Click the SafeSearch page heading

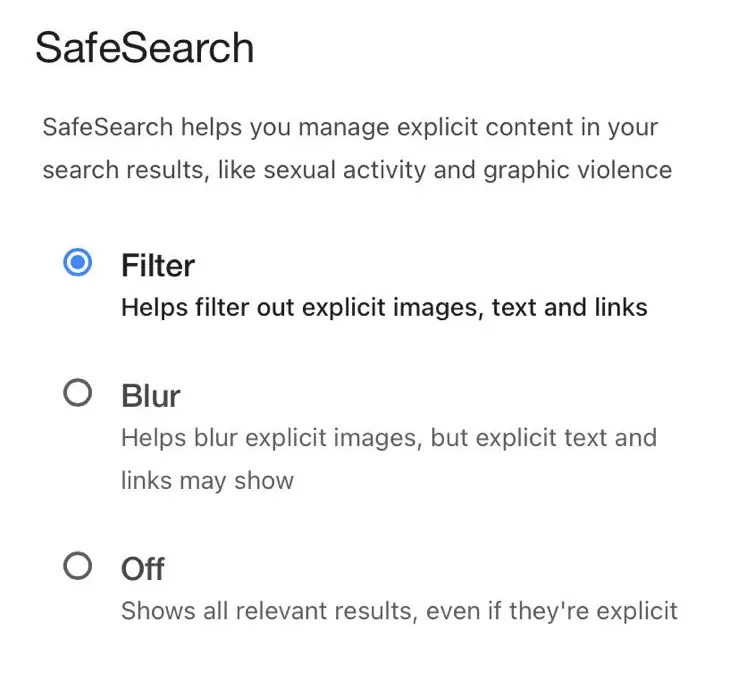(144, 48)
